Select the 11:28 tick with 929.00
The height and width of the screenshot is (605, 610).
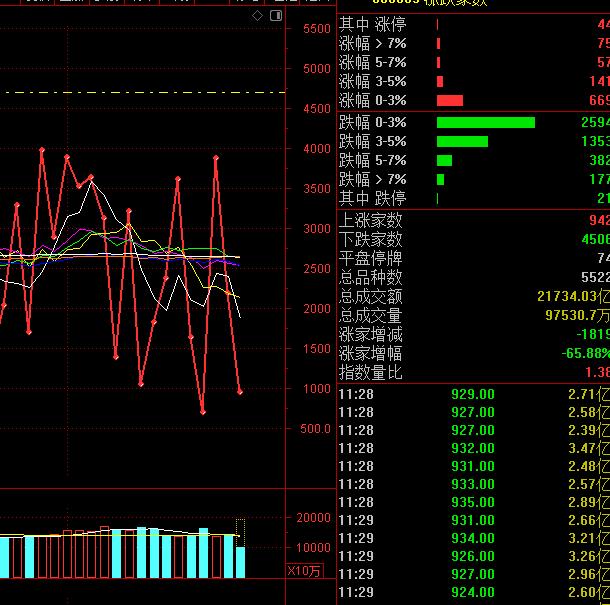click(473, 394)
